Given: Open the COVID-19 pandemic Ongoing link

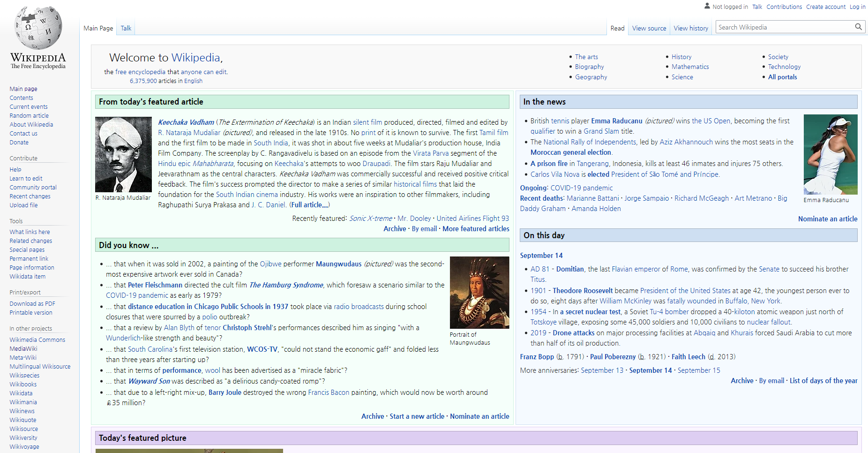Looking at the screenshot, I should [x=581, y=188].
